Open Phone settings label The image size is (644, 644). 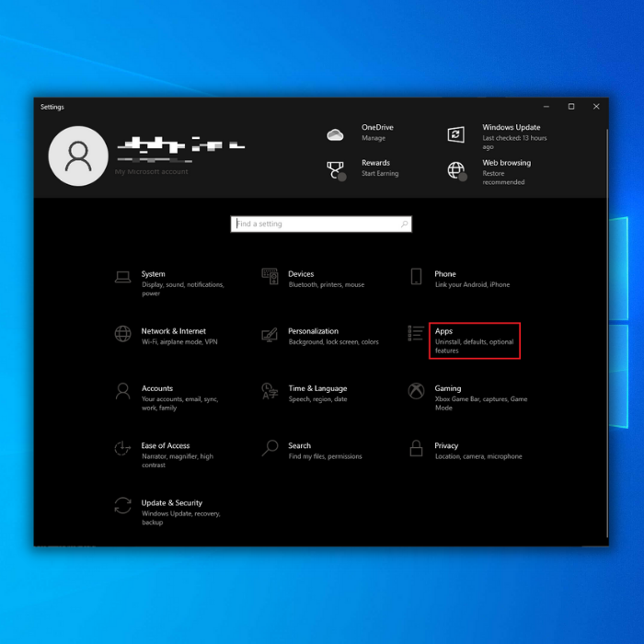(x=445, y=274)
